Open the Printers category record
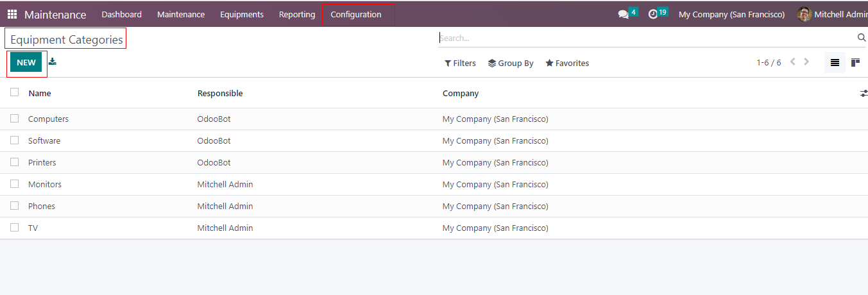Image resolution: width=868 pixels, height=295 pixels. coord(42,163)
